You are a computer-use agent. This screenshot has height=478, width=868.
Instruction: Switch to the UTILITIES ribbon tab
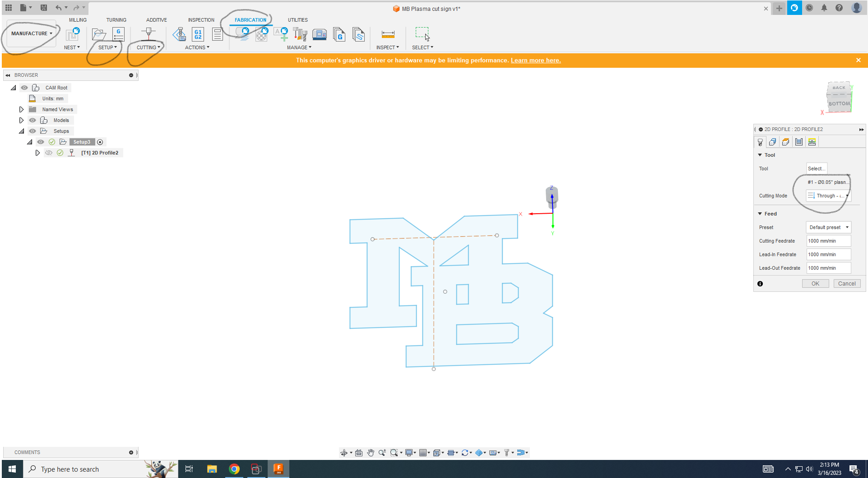(x=297, y=20)
